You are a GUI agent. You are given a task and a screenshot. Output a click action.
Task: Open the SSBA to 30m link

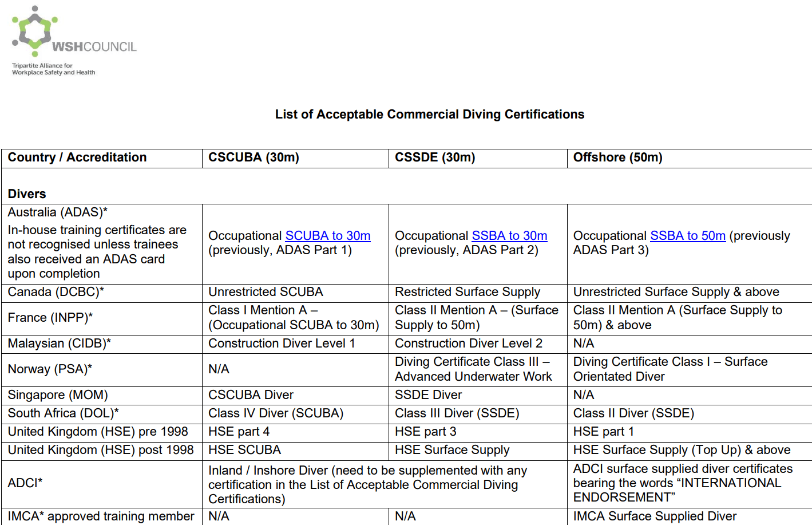(509, 236)
